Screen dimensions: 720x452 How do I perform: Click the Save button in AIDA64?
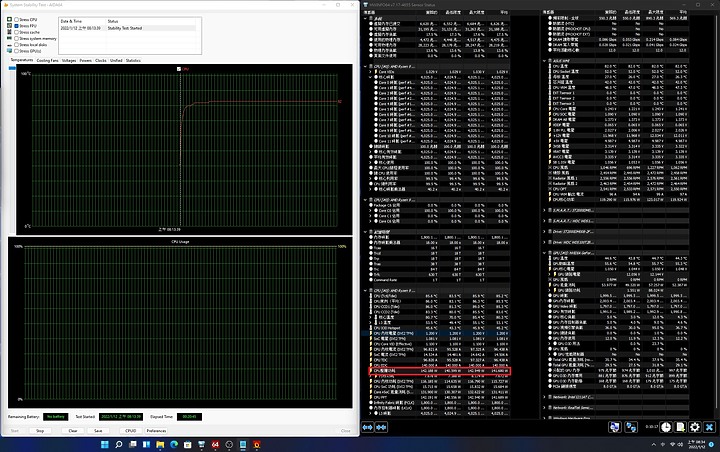[x=98, y=431]
